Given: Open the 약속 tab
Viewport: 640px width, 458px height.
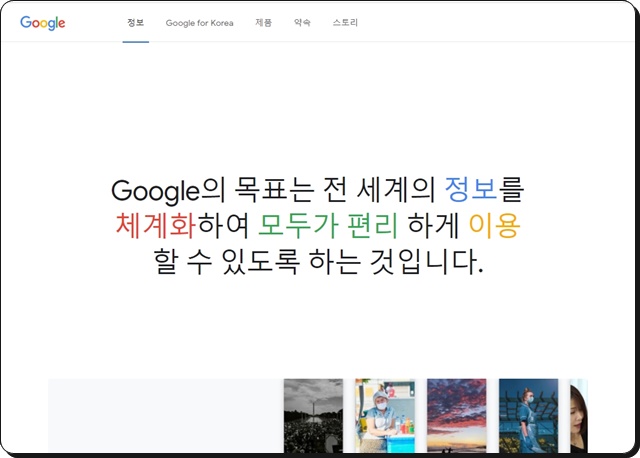Looking at the screenshot, I should pos(302,22).
